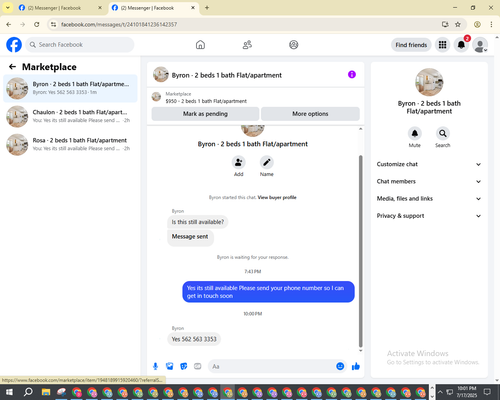
Task: Reload the page in browser toolbar
Action: (x=37, y=24)
